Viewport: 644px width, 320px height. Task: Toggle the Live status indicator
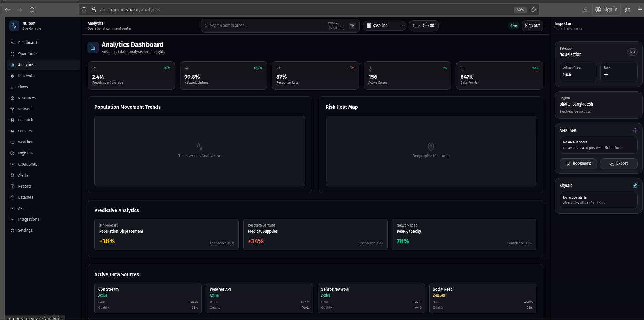click(x=513, y=26)
